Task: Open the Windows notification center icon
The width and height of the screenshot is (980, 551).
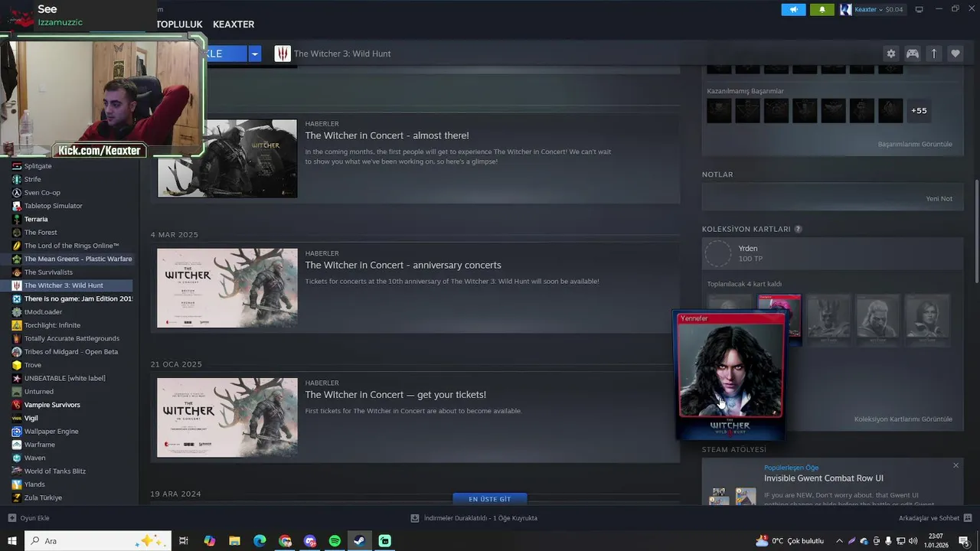Action: tap(964, 541)
